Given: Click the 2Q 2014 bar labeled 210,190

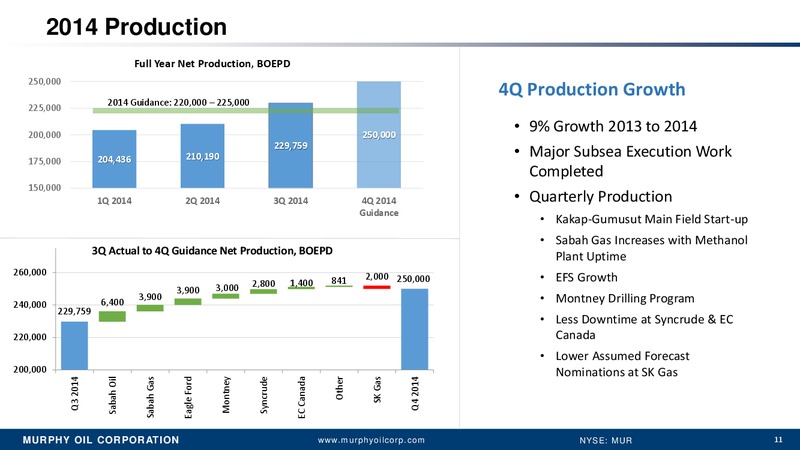Looking at the screenshot, I should pos(203,156).
